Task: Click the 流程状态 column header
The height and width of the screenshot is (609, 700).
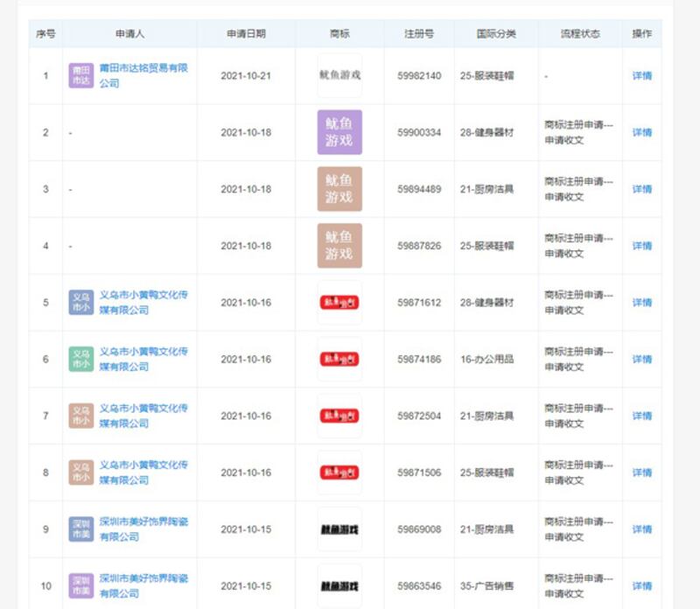Action: pos(580,34)
